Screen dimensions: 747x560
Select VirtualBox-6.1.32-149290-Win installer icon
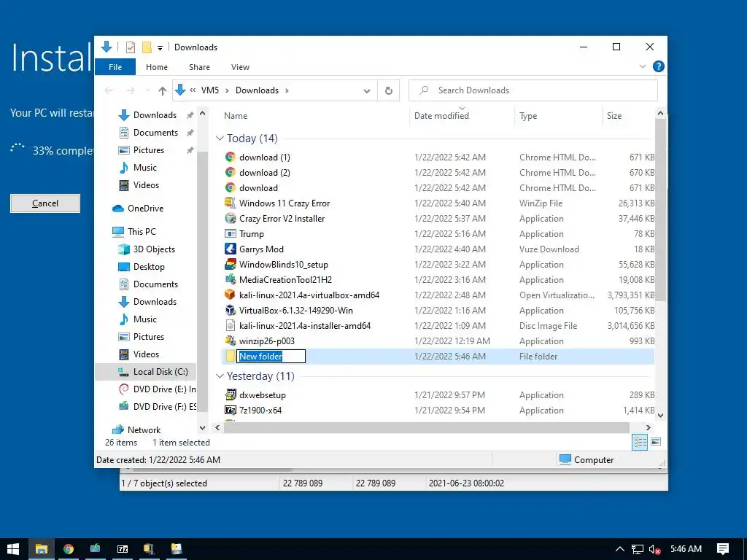230,310
